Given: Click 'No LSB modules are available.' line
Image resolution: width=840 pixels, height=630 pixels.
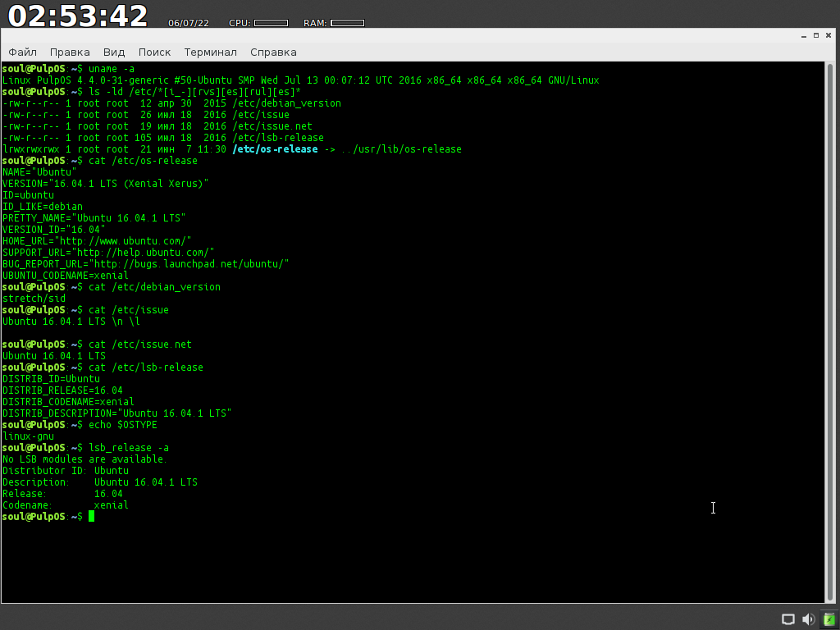Looking at the screenshot, I should [84, 459].
